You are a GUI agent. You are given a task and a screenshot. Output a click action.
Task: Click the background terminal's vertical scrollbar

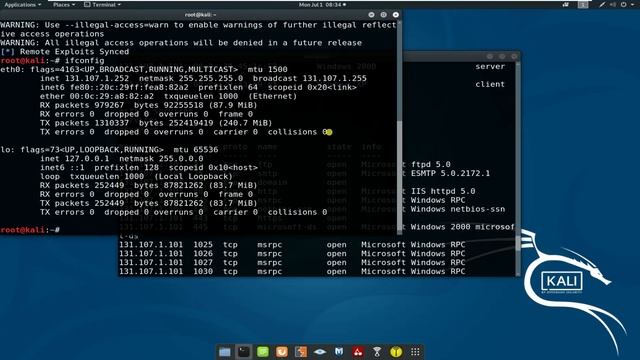click(518, 169)
